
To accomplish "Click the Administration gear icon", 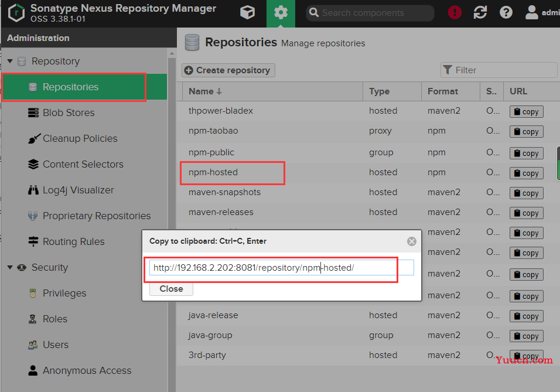I will (281, 13).
